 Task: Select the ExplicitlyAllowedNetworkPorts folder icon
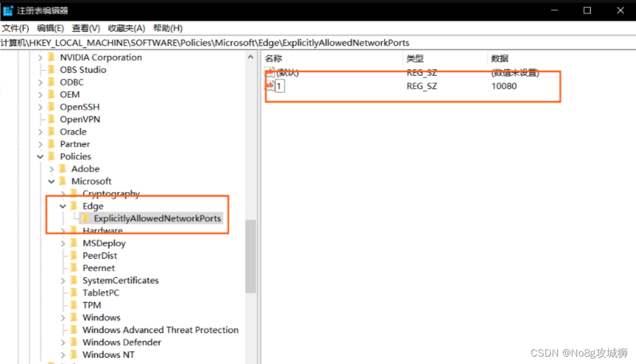(x=85, y=219)
